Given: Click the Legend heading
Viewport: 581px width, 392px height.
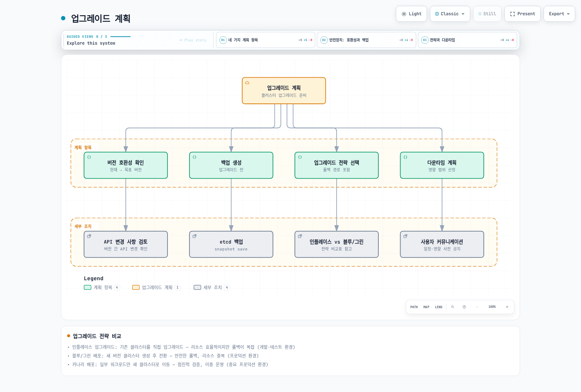Looking at the screenshot, I should click(94, 278).
